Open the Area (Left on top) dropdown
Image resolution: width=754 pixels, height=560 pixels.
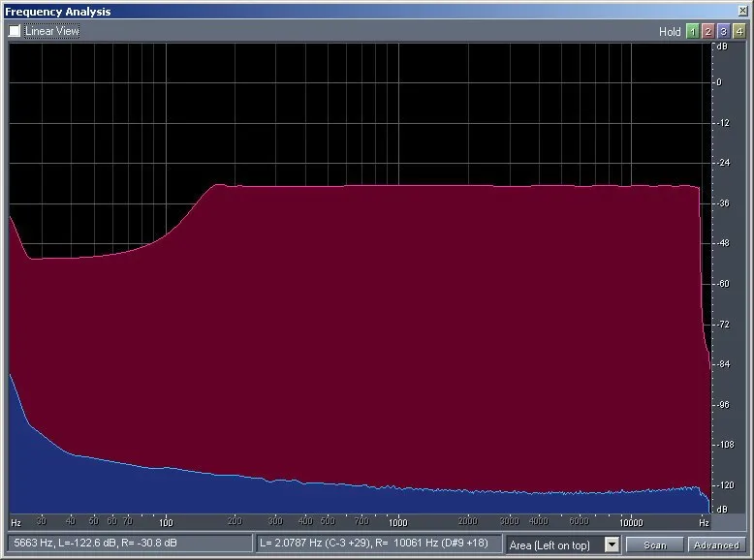click(x=612, y=544)
